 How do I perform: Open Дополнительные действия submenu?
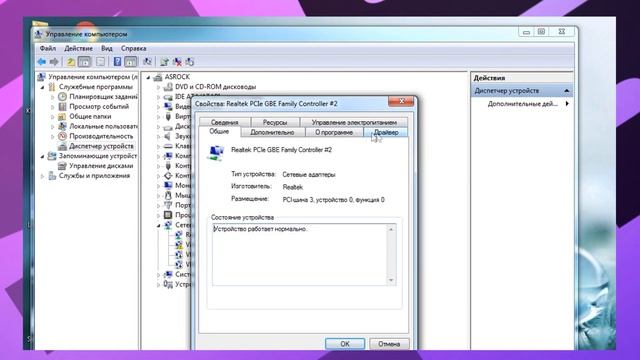click(x=567, y=104)
